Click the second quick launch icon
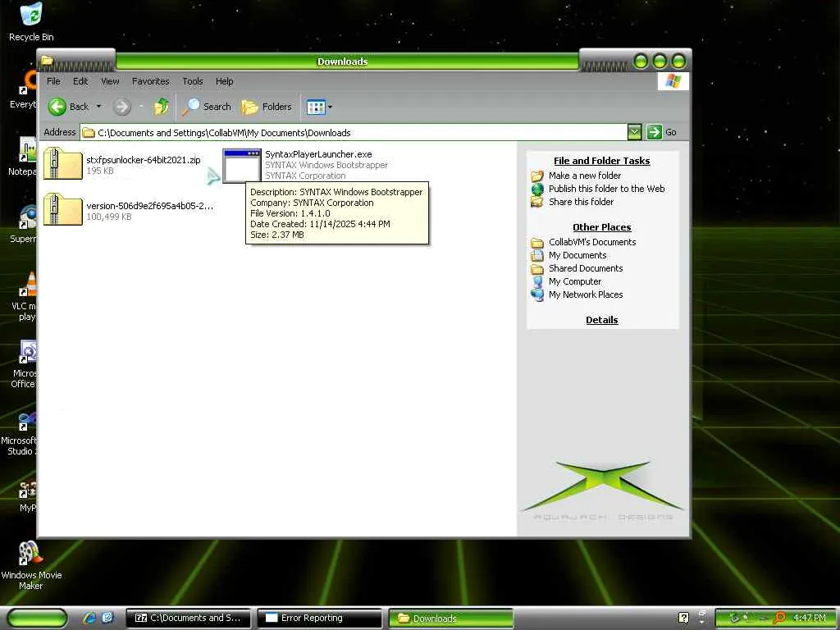Screen dimensions: 840x630 coord(107,618)
